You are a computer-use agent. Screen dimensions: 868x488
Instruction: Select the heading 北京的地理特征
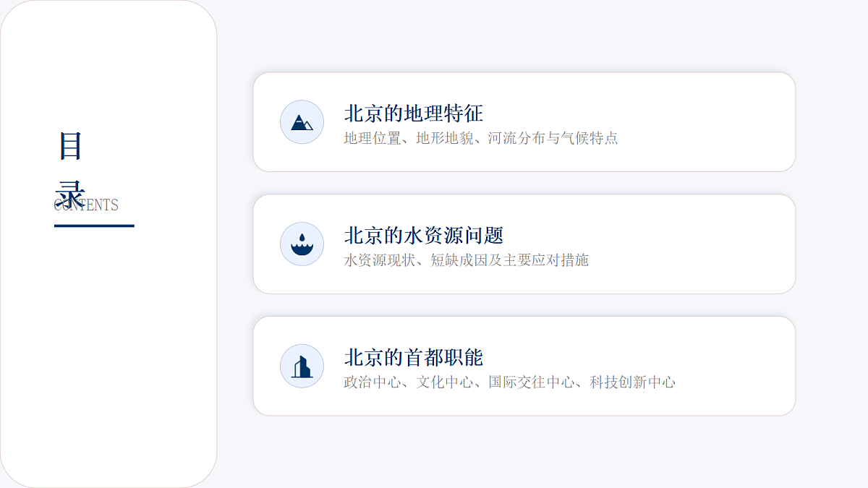tap(413, 114)
